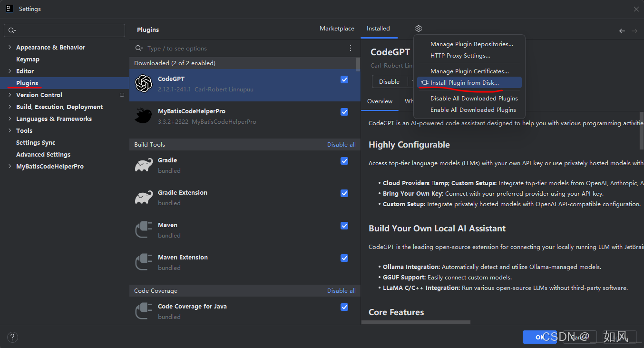This screenshot has height=348, width=644.
Task: Click Disable all for Code Coverage
Action: [341, 290]
